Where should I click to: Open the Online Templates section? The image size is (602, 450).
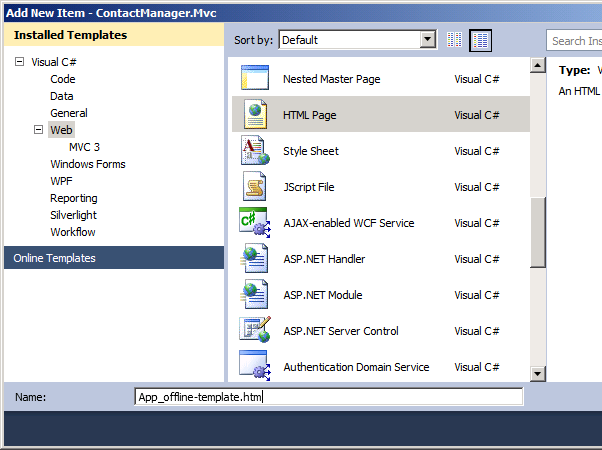[55, 258]
